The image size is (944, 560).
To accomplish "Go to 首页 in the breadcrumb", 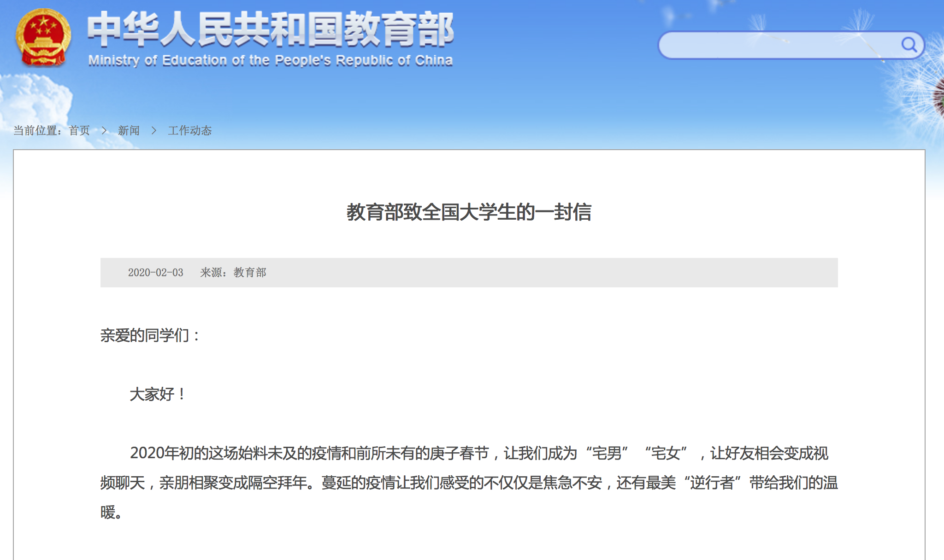I will (x=79, y=131).
